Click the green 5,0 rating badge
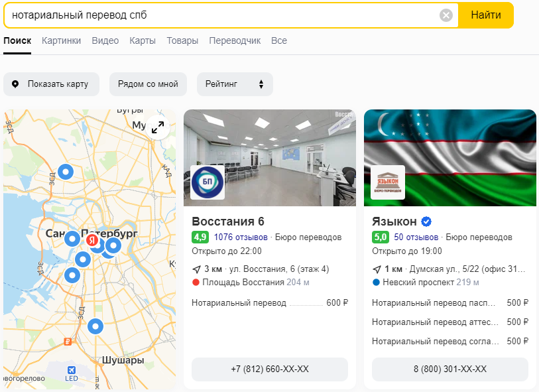 380,237
